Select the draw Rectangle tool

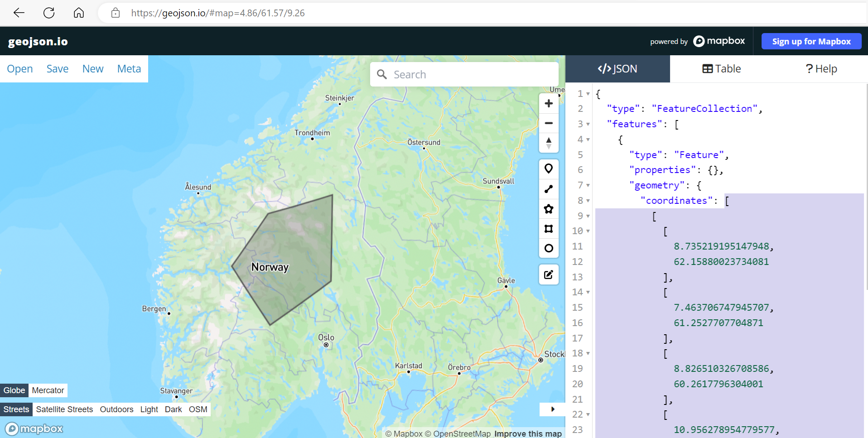549,229
